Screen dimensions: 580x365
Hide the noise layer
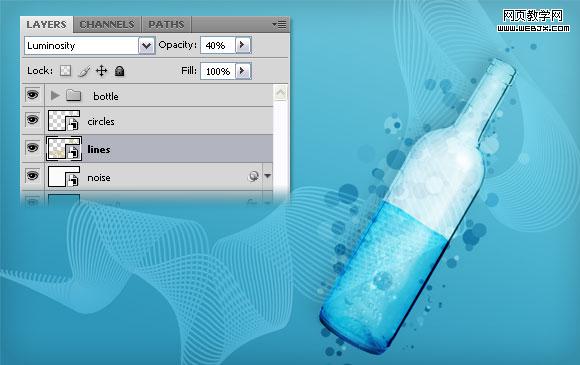33,176
